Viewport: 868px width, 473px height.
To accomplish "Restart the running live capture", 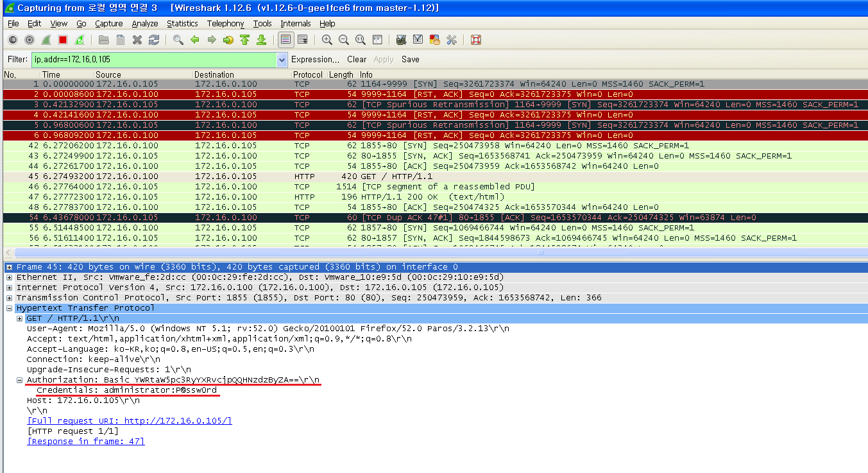I will point(79,40).
